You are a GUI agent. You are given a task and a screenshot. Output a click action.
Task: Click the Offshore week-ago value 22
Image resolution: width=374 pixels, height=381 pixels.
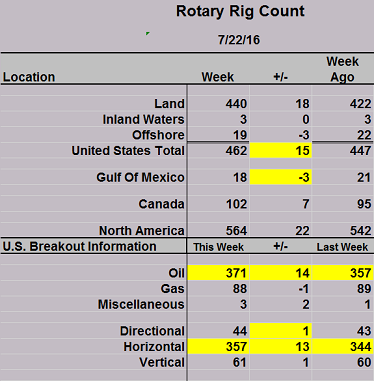[x=364, y=135]
